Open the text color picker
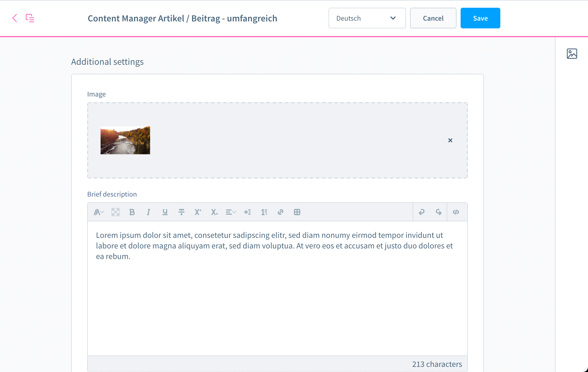 115,212
